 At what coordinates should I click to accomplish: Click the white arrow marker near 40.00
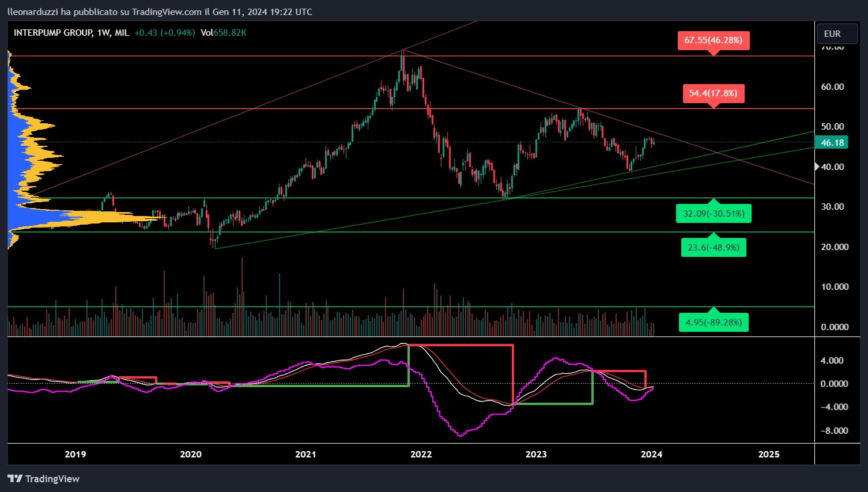pos(816,166)
